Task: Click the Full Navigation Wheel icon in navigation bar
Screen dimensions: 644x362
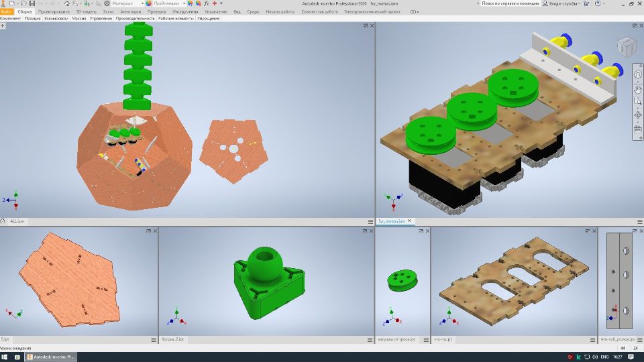Action: (637, 74)
